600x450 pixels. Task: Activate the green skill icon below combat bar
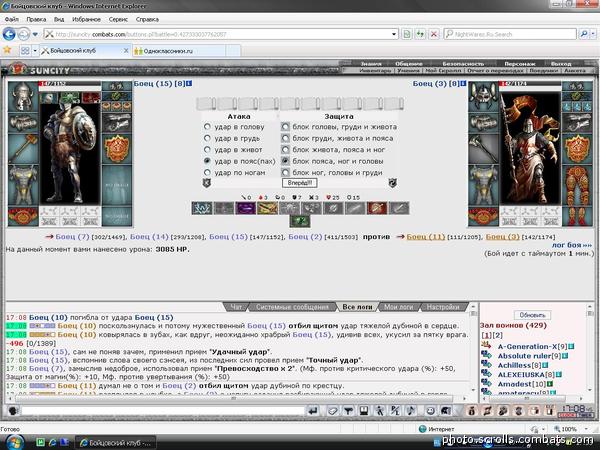300,221
